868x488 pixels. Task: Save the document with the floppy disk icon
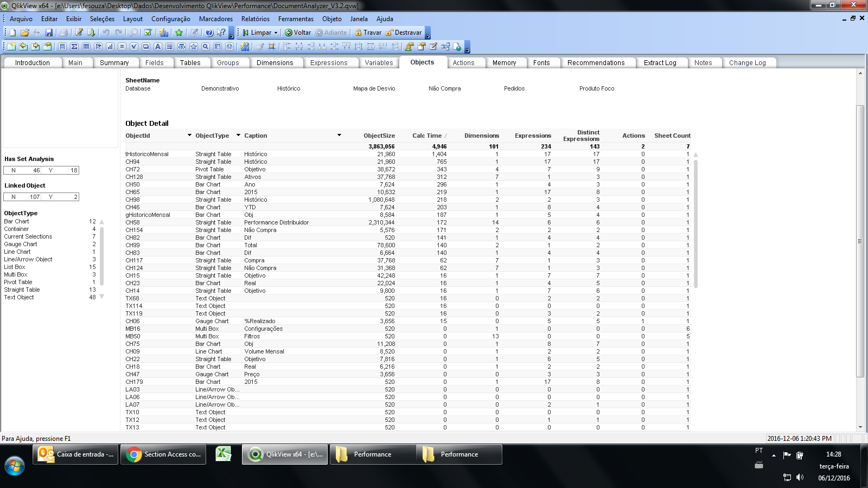[49, 33]
